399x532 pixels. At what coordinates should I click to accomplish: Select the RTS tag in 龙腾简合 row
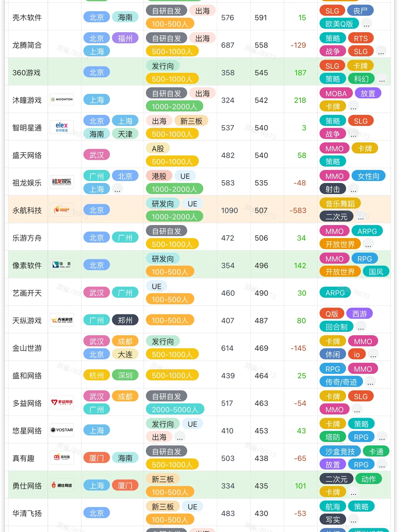(361, 38)
